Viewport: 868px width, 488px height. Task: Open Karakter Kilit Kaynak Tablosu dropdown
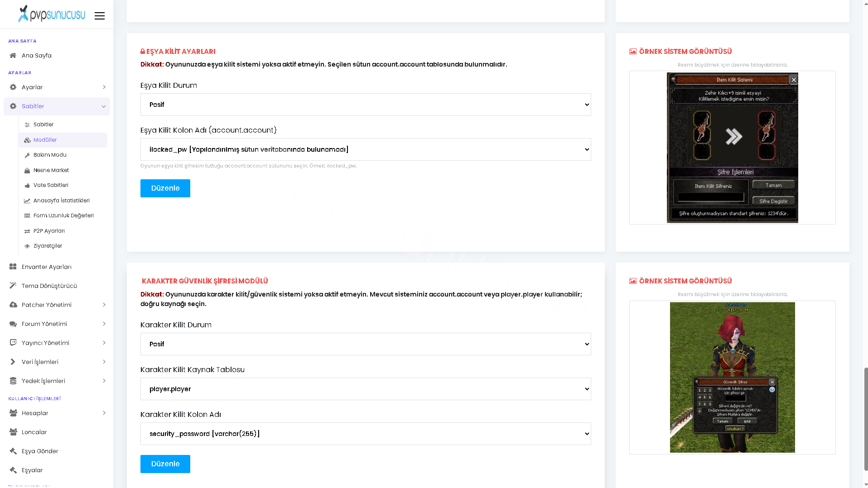(x=366, y=389)
